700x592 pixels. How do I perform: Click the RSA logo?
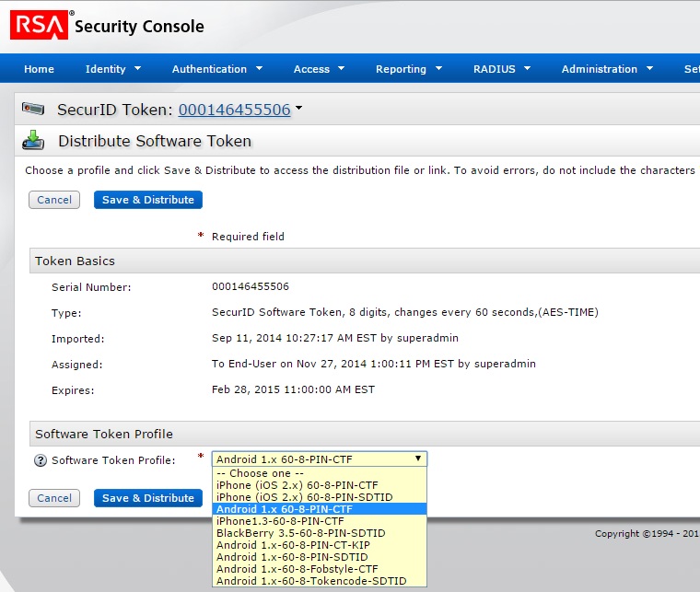click(x=39, y=26)
